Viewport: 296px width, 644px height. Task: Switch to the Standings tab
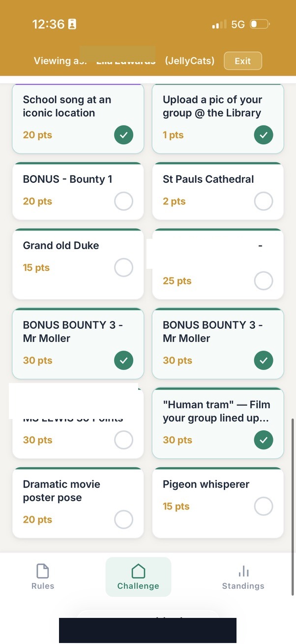243,576
